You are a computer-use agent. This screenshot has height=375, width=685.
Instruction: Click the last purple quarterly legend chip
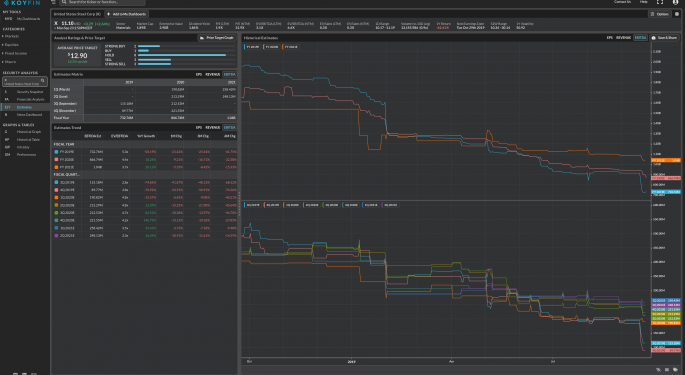[390, 205]
